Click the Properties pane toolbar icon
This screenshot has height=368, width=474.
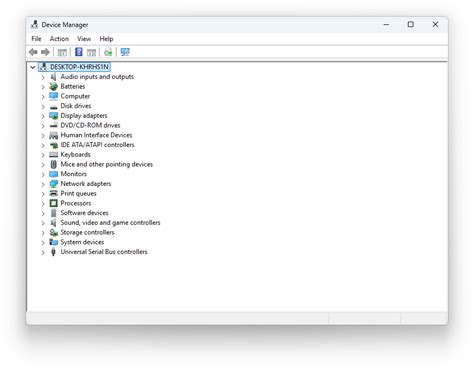[91, 52]
